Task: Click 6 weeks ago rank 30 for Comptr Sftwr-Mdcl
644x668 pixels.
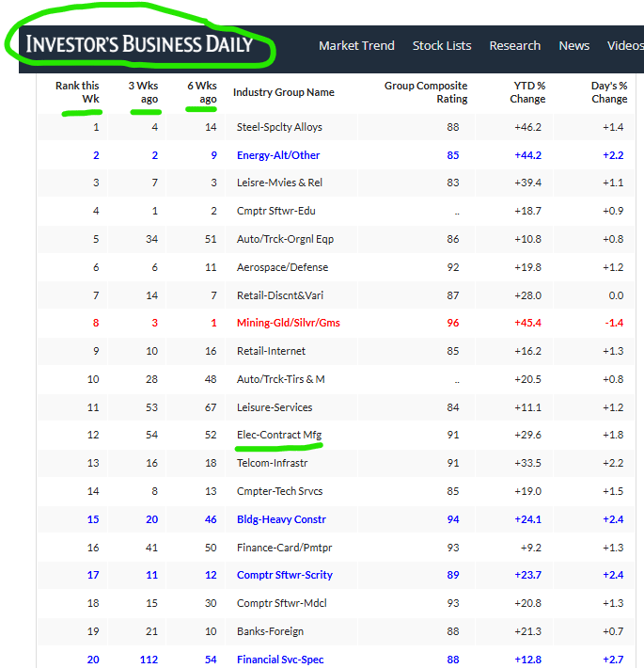Action: (211, 603)
